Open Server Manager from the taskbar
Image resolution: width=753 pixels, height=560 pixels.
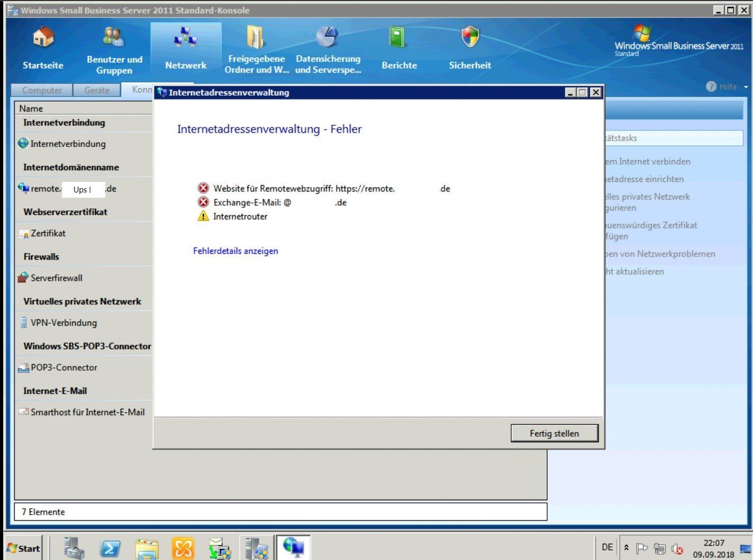74,548
